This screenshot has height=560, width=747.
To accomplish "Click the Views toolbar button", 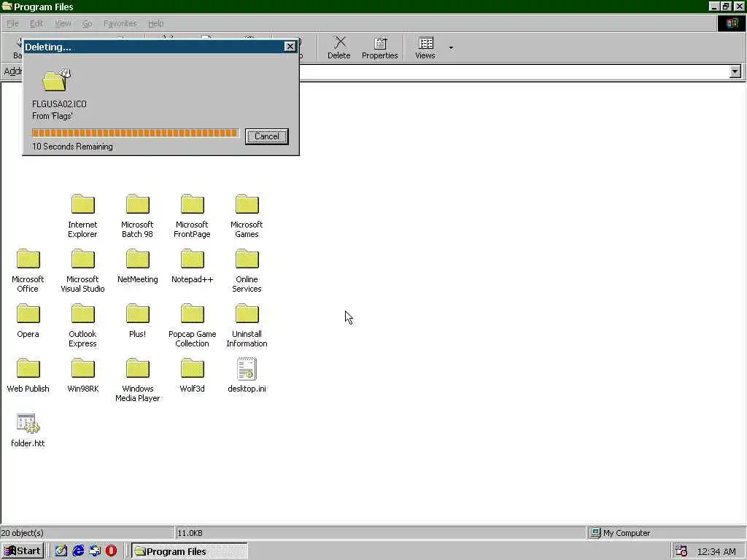I will click(x=425, y=47).
